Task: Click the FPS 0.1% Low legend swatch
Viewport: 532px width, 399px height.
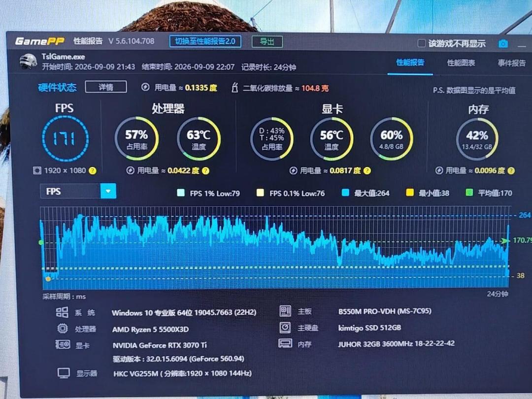Action: [260, 193]
